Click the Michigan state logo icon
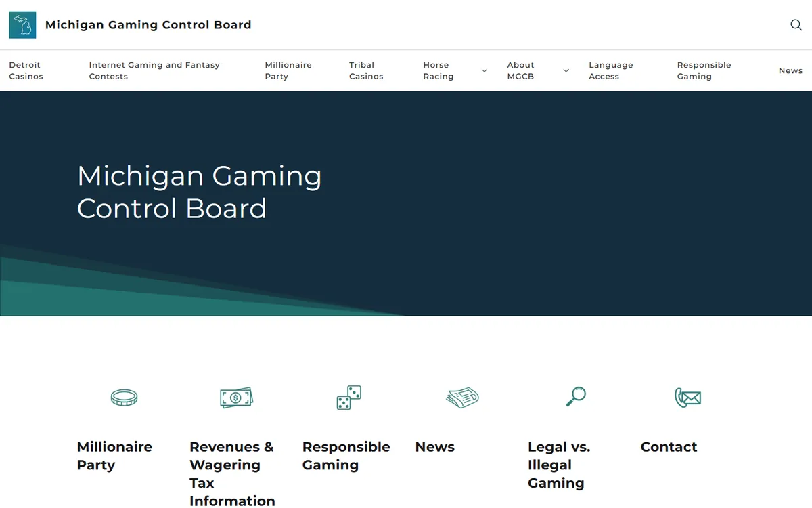Viewport: 812px width, 508px height. pyautogui.click(x=22, y=25)
